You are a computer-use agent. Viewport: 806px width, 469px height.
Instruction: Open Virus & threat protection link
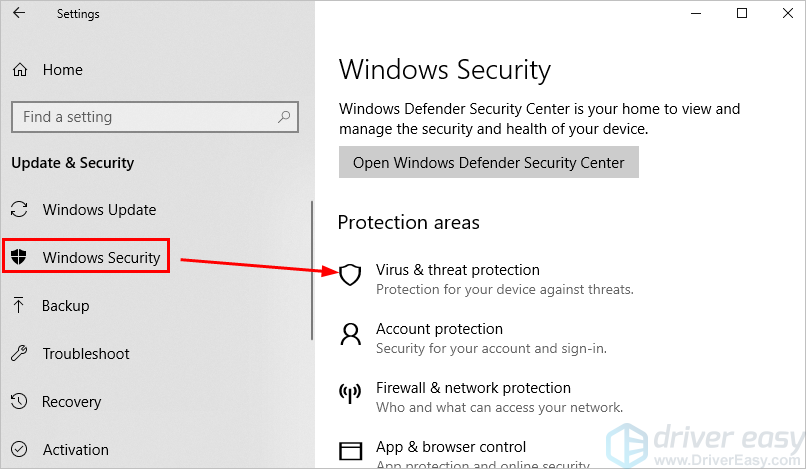pos(457,270)
